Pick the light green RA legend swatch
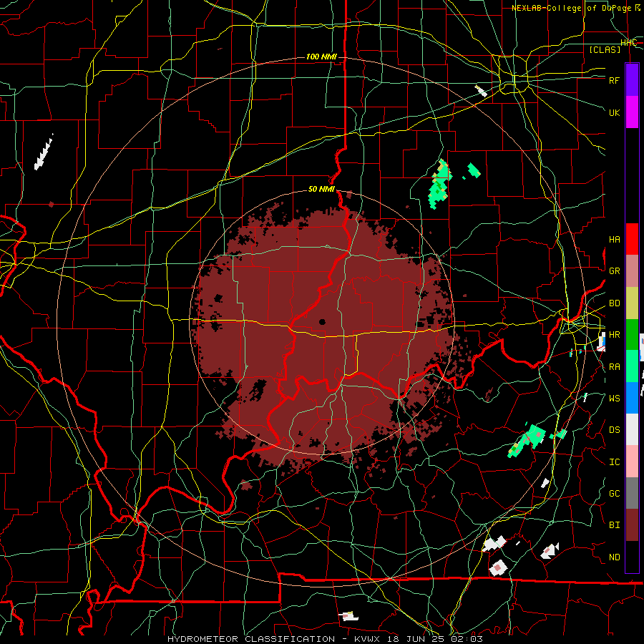The width and height of the screenshot is (644, 644). coord(632,366)
